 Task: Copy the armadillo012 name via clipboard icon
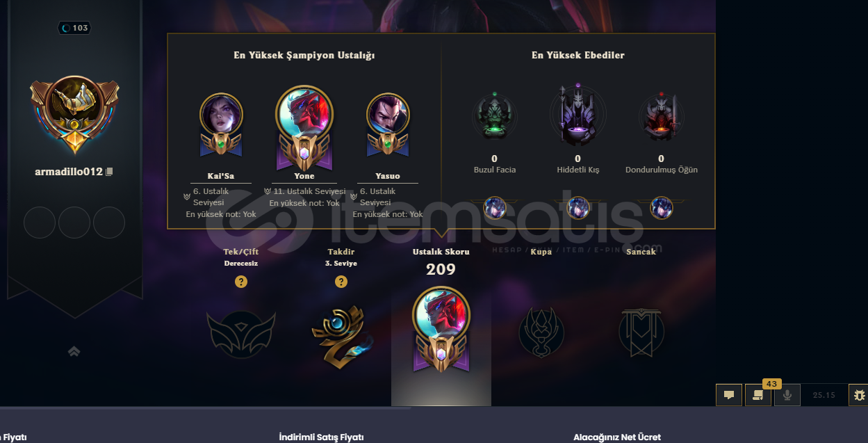[109, 172]
